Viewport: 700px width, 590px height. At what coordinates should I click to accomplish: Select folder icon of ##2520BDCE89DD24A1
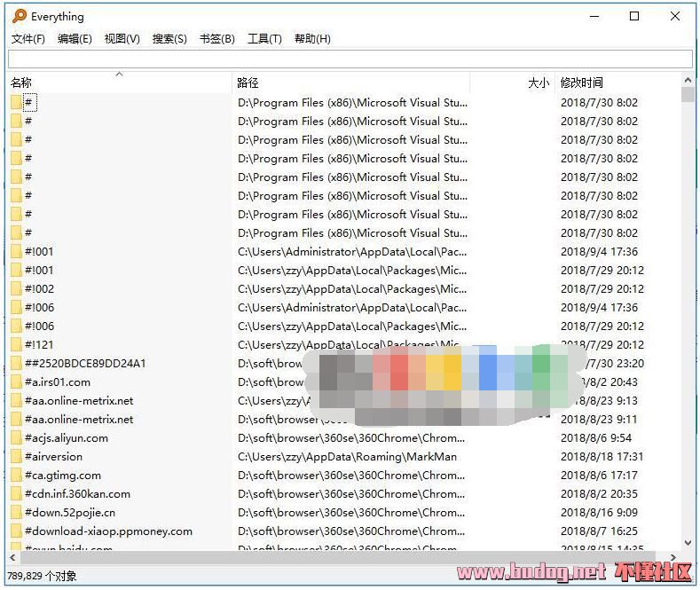(17, 363)
